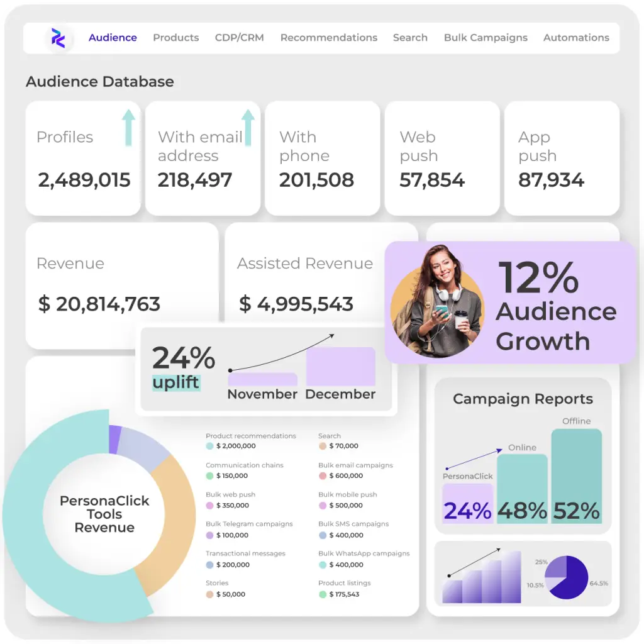The height and width of the screenshot is (644, 644).
Task: Click the upward arrow on the Profiles card
Action: (129, 125)
